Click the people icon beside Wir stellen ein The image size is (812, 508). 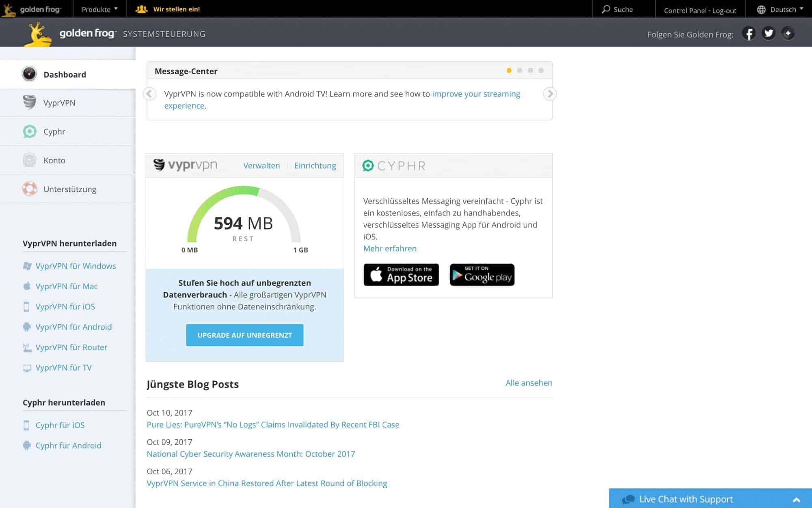click(x=141, y=9)
